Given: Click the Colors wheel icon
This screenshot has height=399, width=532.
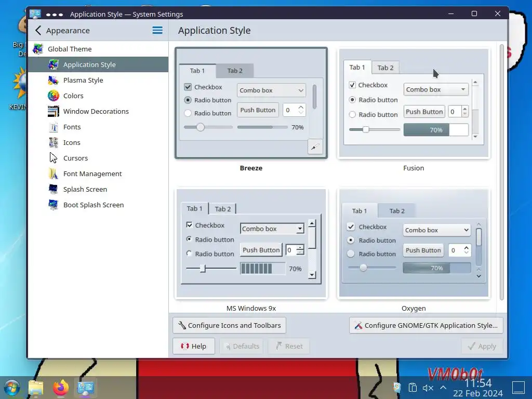Looking at the screenshot, I should click(54, 96).
